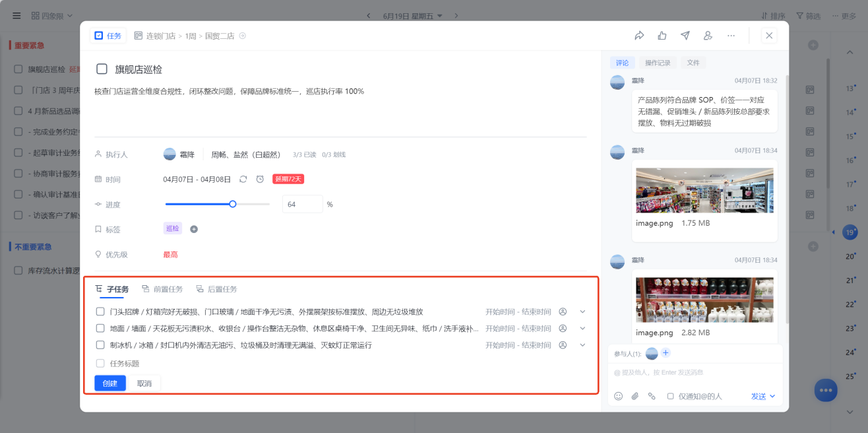Open the dropdown arrow beside 发送
This screenshot has height=433, width=868.
(772, 396)
